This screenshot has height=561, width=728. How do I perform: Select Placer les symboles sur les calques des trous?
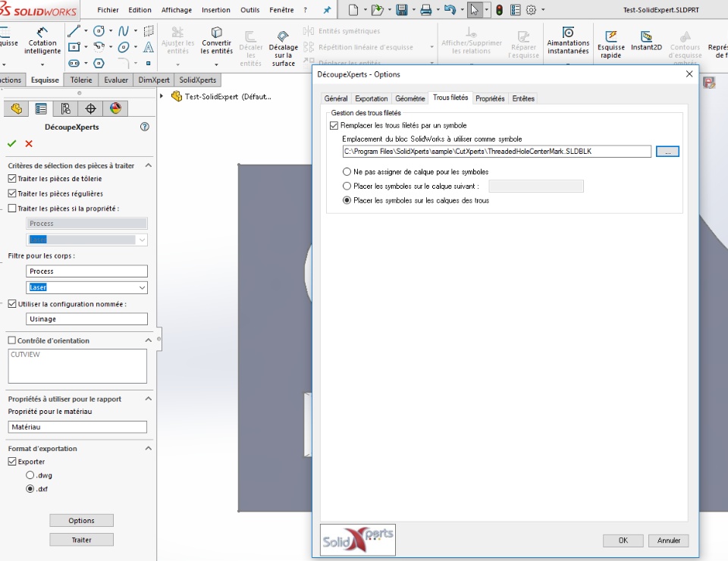pyautogui.click(x=347, y=200)
